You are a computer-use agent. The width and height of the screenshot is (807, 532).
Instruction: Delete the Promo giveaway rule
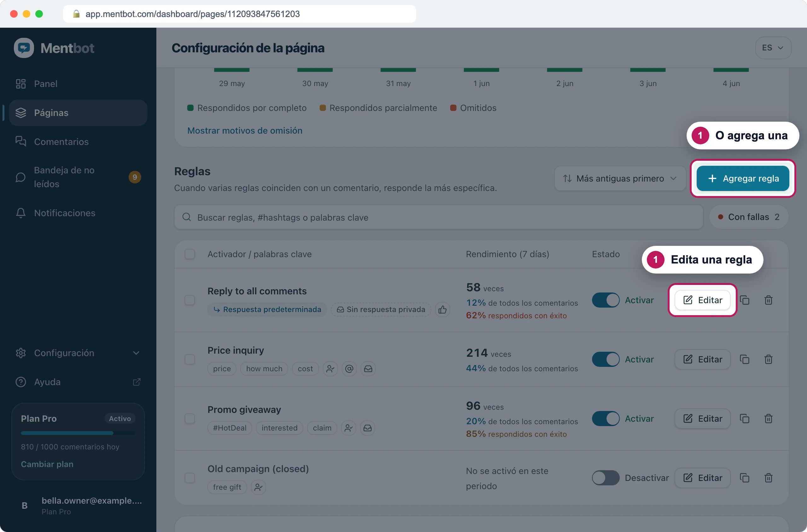coord(768,419)
